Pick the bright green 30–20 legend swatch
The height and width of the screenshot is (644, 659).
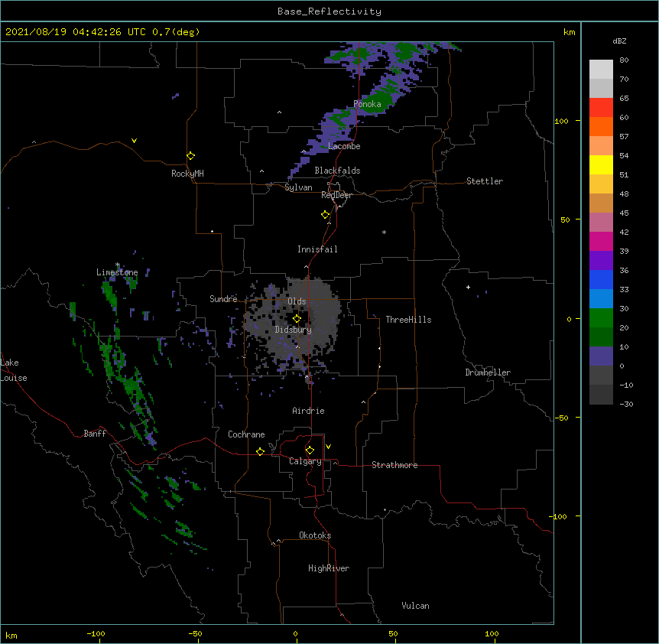[x=601, y=318]
